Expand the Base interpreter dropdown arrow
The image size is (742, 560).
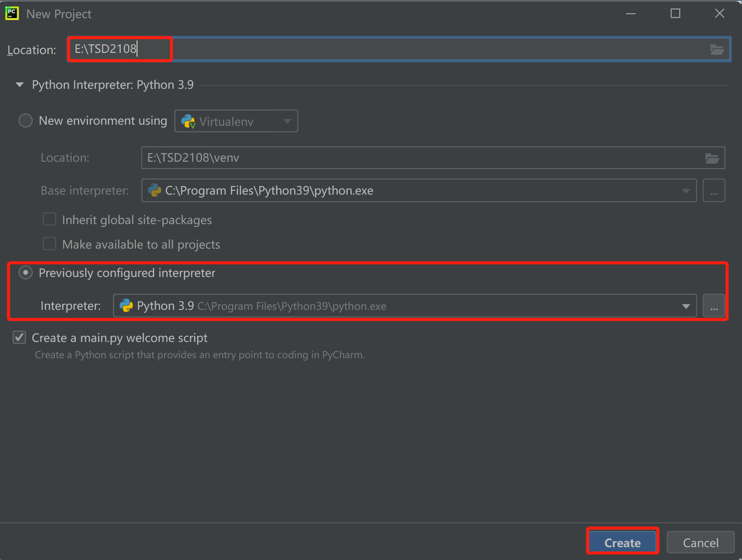pyautogui.click(x=686, y=191)
